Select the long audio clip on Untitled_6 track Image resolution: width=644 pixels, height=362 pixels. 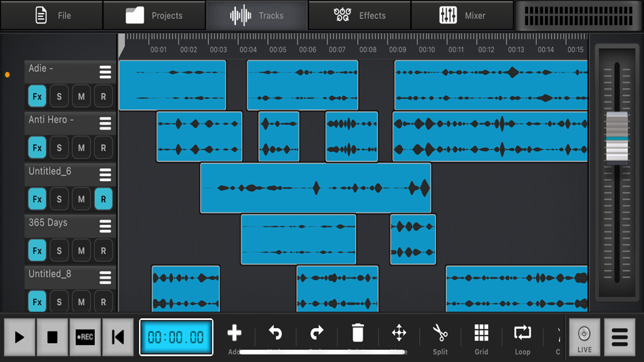coord(315,188)
